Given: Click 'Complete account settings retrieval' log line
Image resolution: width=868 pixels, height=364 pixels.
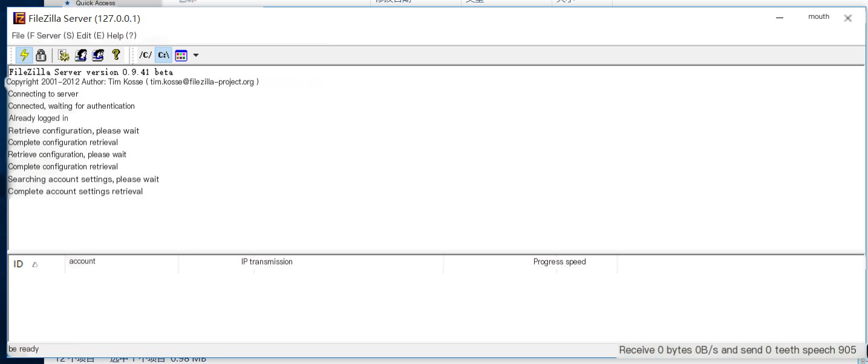Looking at the screenshot, I should point(76,191).
